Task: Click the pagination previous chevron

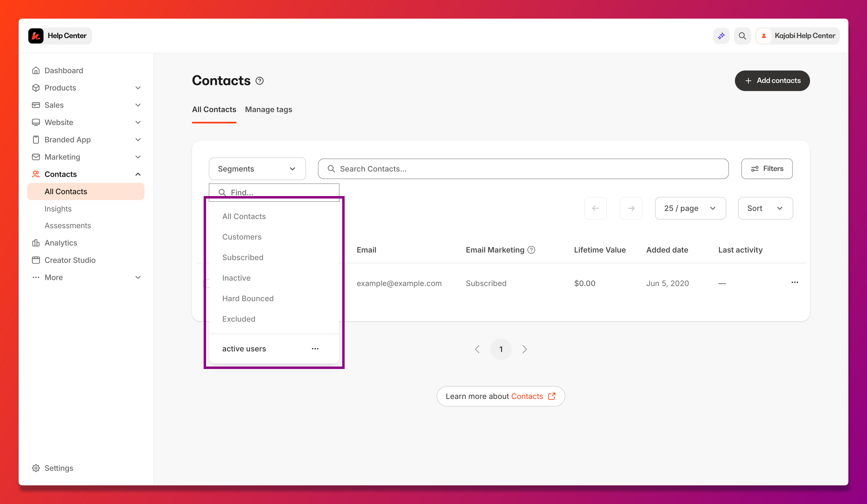Action: (477, 349)
